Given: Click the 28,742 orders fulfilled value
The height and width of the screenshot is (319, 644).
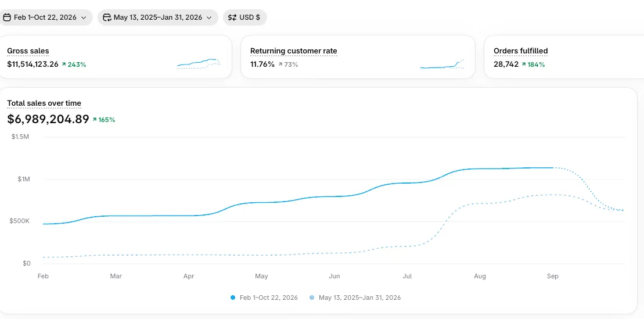Looking at the screenshot, I should 506,64.
